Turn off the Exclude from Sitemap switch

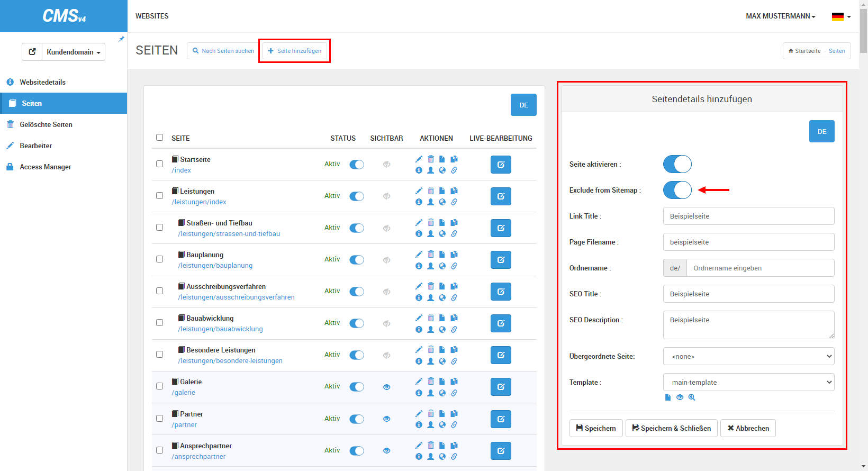pos(677,190)
